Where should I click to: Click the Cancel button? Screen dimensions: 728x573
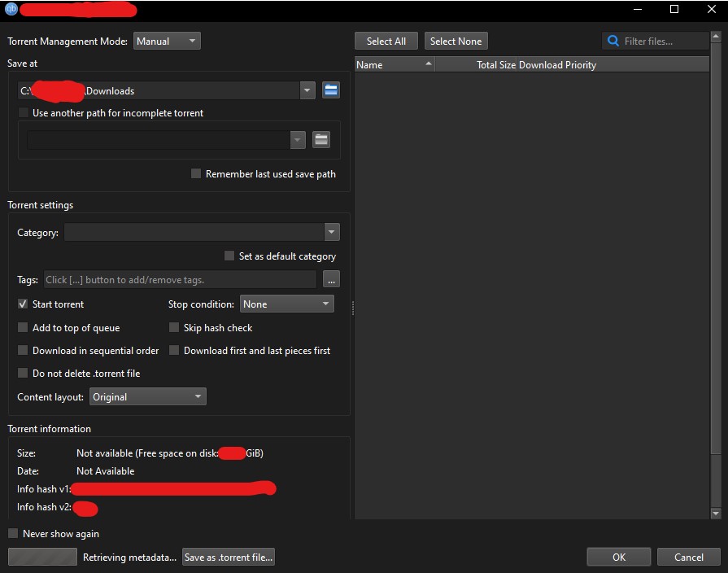pos(688,558)
